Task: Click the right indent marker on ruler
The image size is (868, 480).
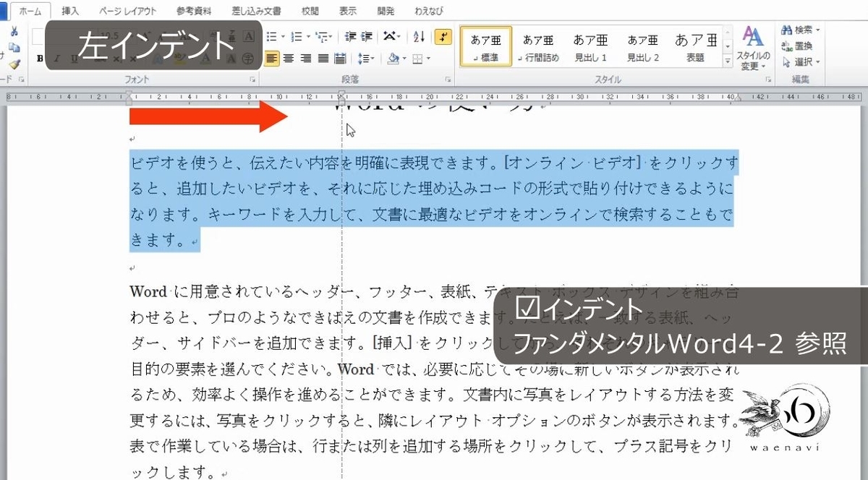Action: point(739,98)
